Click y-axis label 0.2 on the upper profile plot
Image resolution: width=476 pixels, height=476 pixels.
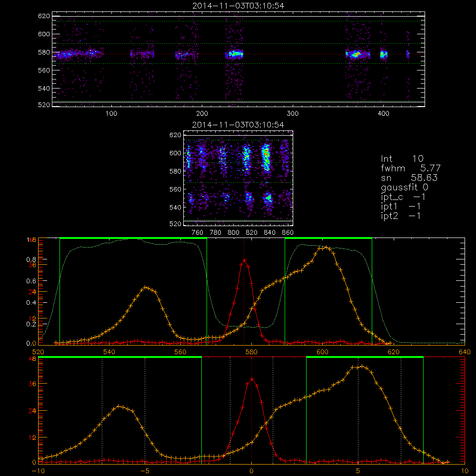click(31, 324)
